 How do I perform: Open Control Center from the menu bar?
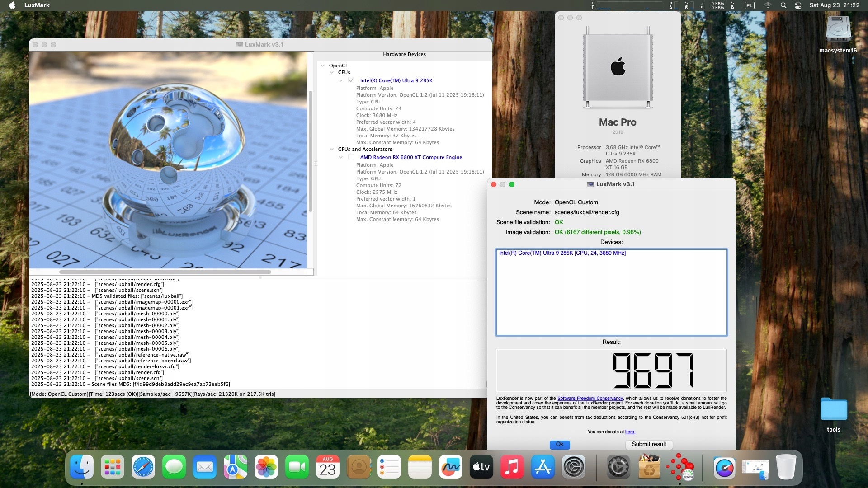click(x=798, y=5)
